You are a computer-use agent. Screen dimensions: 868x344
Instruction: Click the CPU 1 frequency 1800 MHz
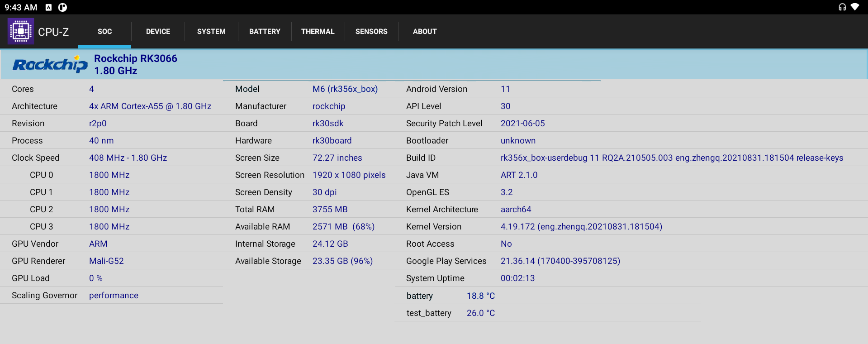(109, 192)
